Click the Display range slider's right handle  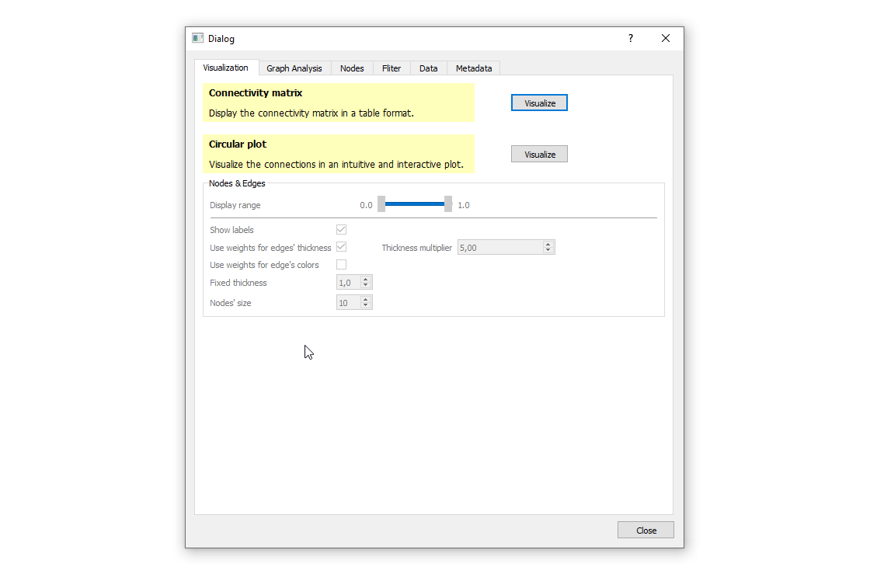tap(448, 204)
